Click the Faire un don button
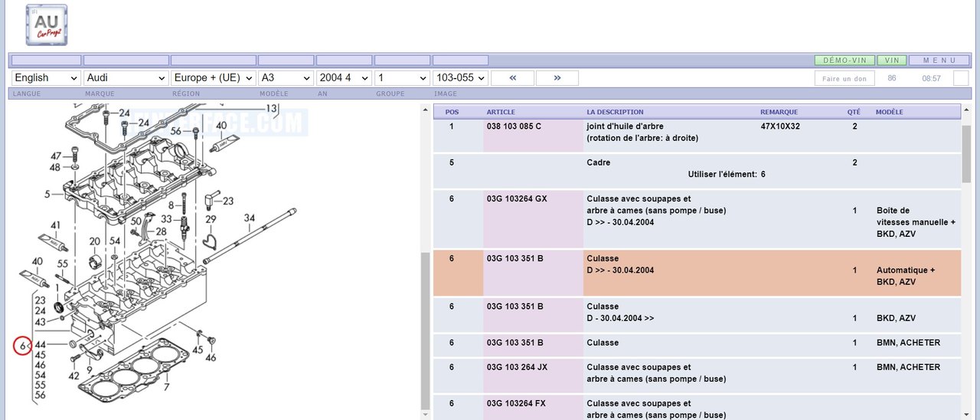 844,78
